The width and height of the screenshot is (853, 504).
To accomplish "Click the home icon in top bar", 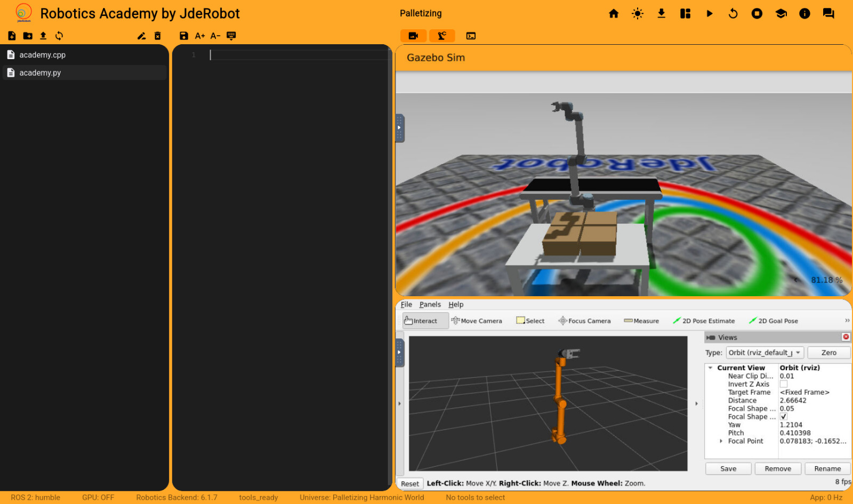I will [614, 13].
